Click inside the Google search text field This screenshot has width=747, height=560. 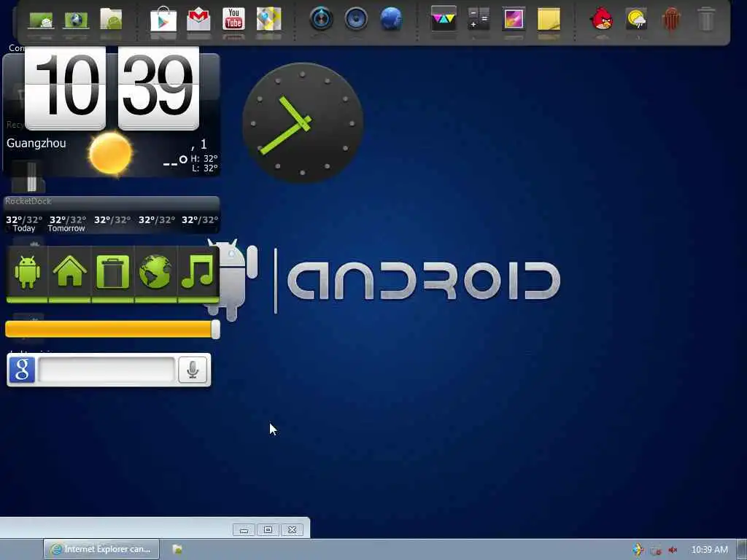[107, 370]
